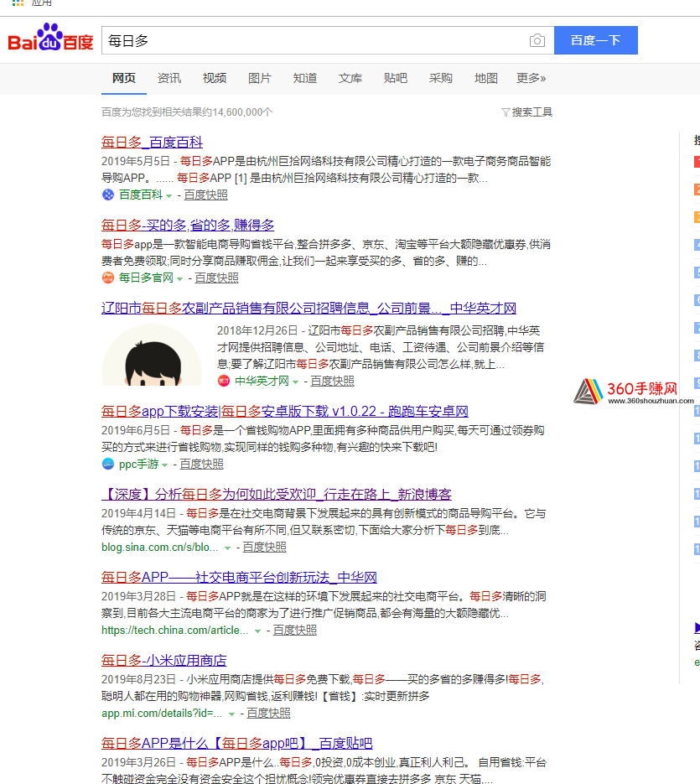Switch to the 采购 tab
The width and height of the screenshot is (700, 784).
(440, 78)
